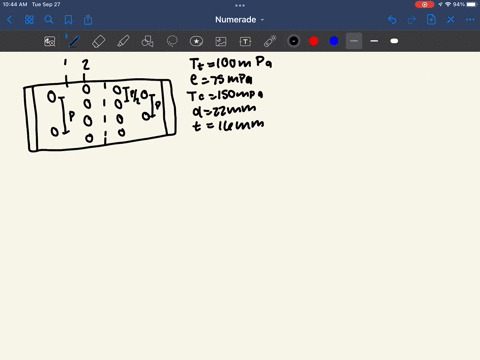Choose the blue pen color
Image resolution: width=480 pixels, height=360 pixels.
coord(334,41)
